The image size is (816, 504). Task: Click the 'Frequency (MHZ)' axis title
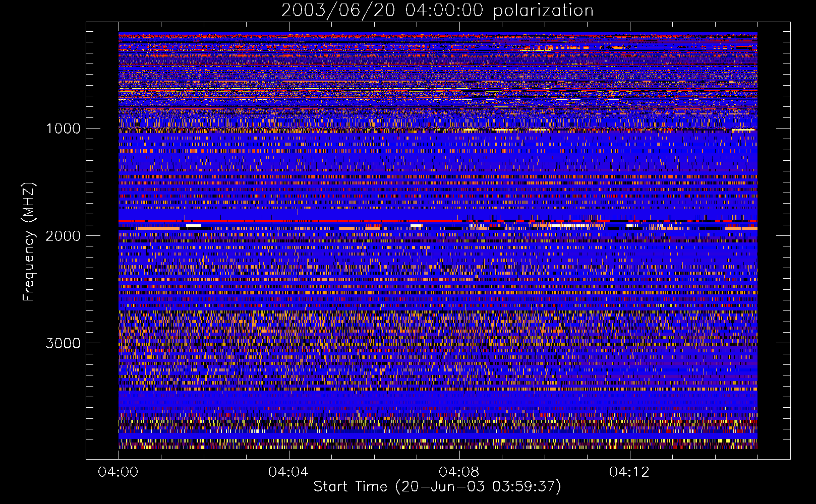click(x=29, y=242)
